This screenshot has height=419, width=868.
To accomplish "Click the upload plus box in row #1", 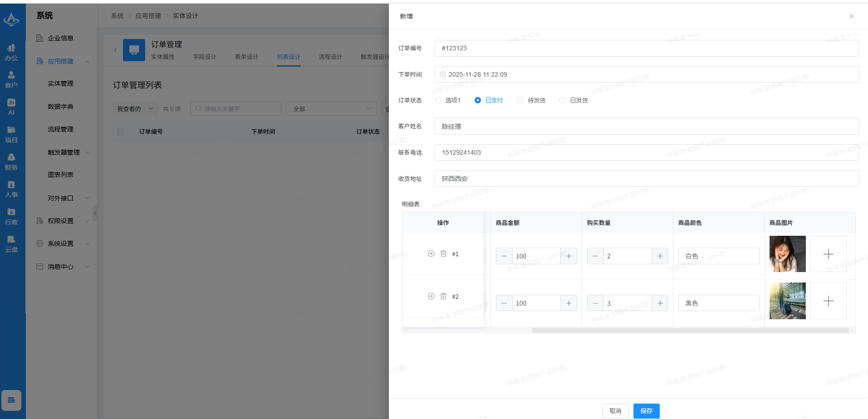I will point(828,254).
